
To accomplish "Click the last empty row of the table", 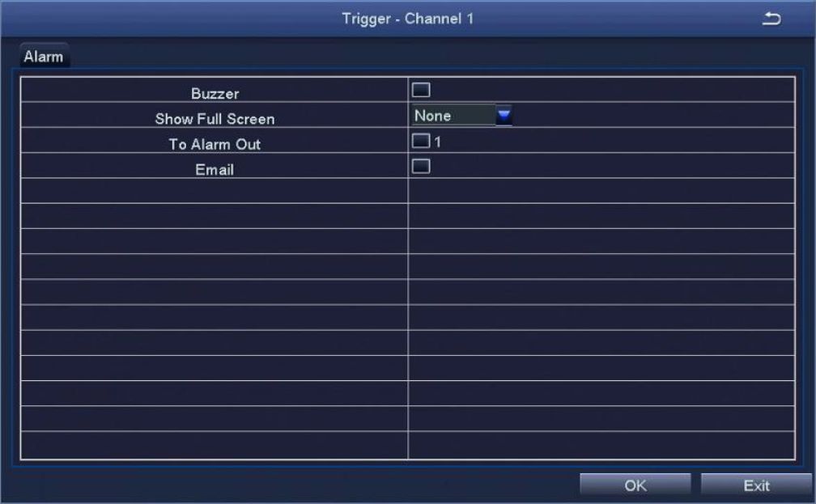I will click(x=407, y=445).
